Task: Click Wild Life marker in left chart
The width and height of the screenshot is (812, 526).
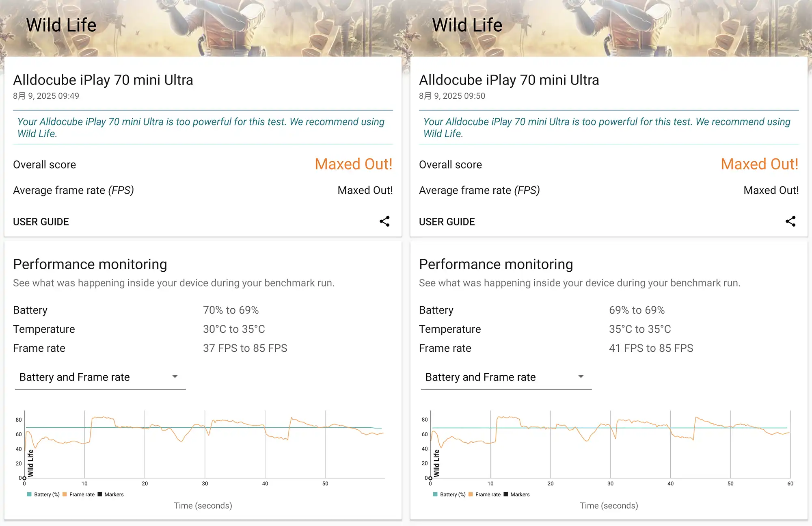Action: pyautogui.click(x=30, y=463)
